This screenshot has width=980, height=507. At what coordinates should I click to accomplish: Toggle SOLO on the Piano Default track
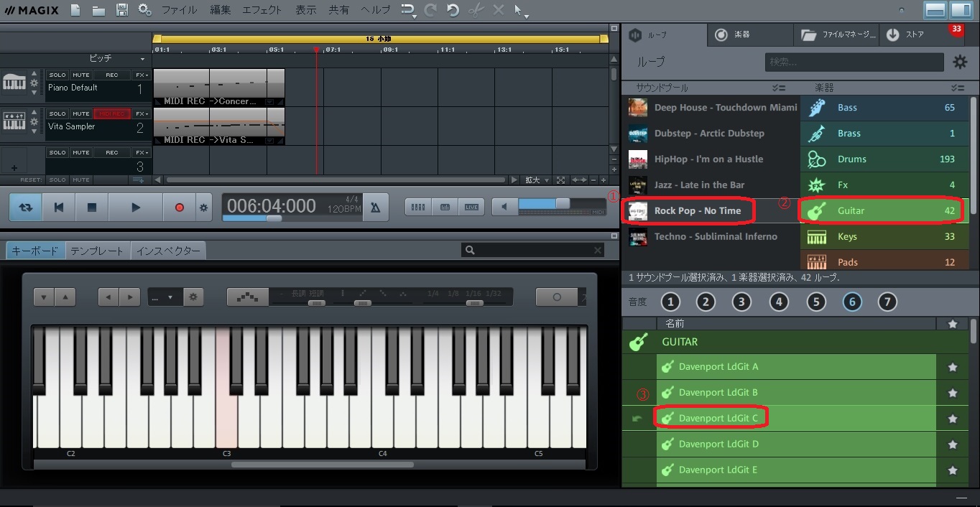click(x=57, y=75)
